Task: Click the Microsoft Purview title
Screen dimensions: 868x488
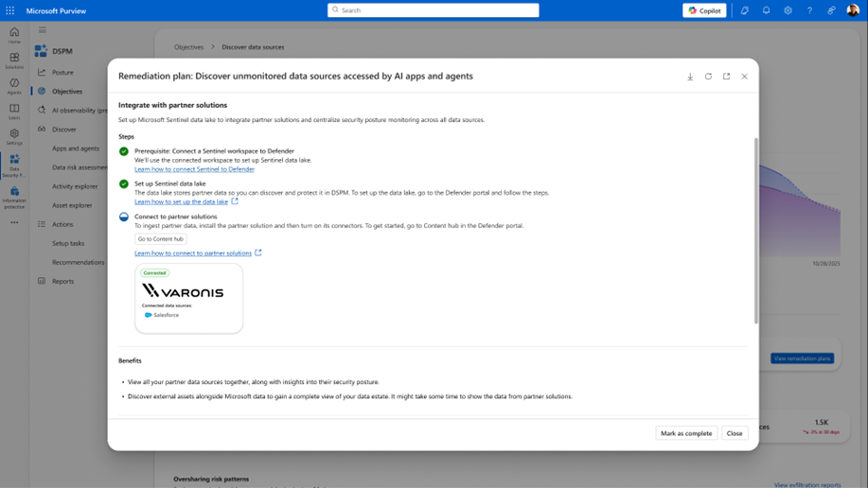Action: click(56, 10)
